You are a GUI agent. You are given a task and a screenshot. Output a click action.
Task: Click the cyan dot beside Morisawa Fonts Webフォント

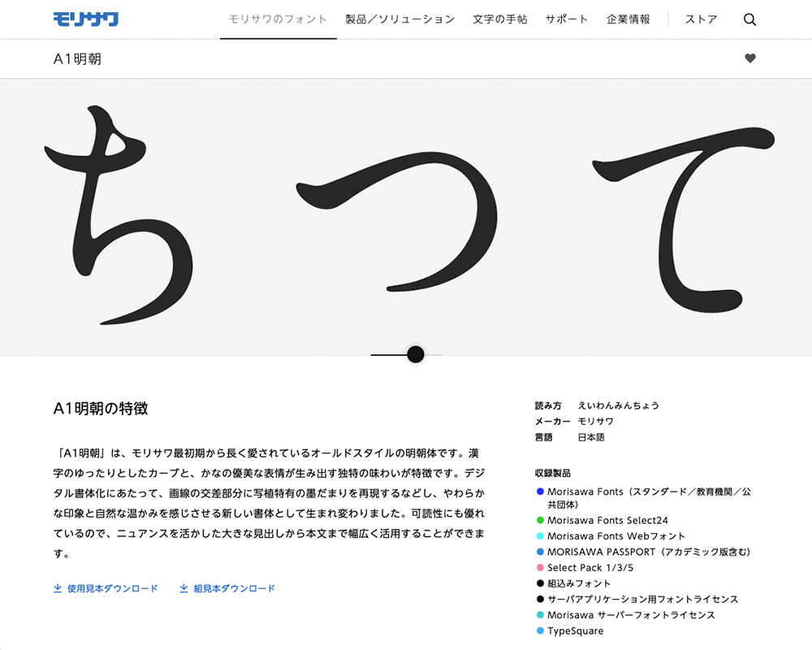point(540,536)
